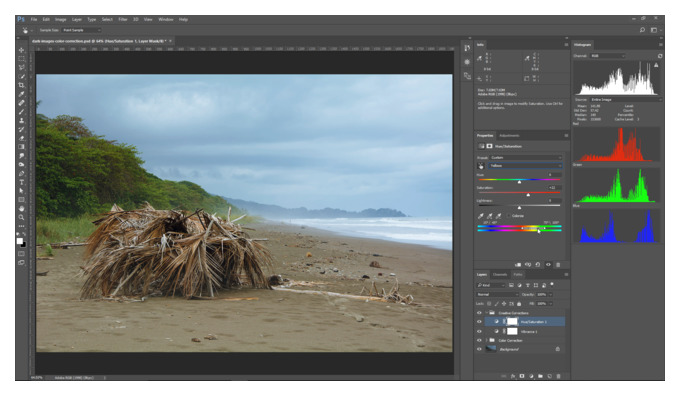
Task: Select the Quick Selection tool
Action: click(21, 76)
